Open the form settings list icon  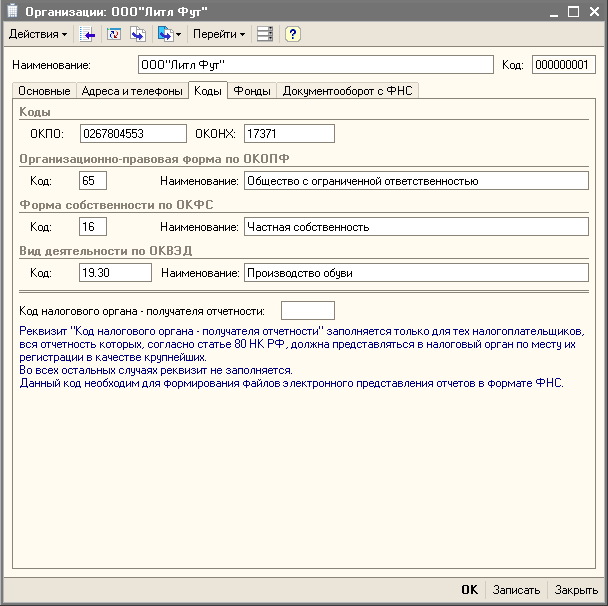(x=265, y=34)
